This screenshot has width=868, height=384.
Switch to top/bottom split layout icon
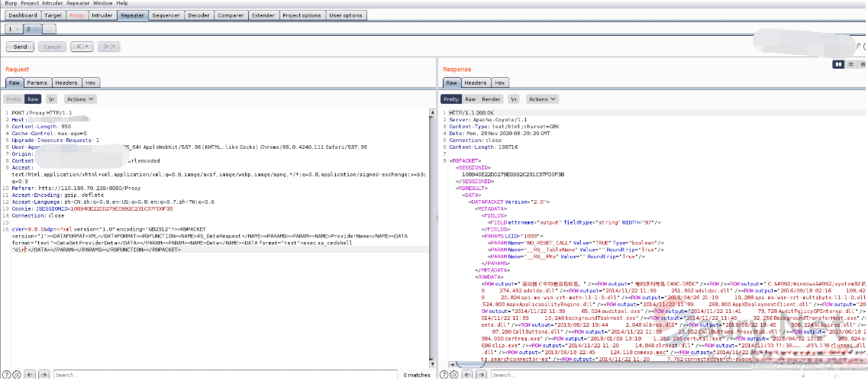[850, 64]
